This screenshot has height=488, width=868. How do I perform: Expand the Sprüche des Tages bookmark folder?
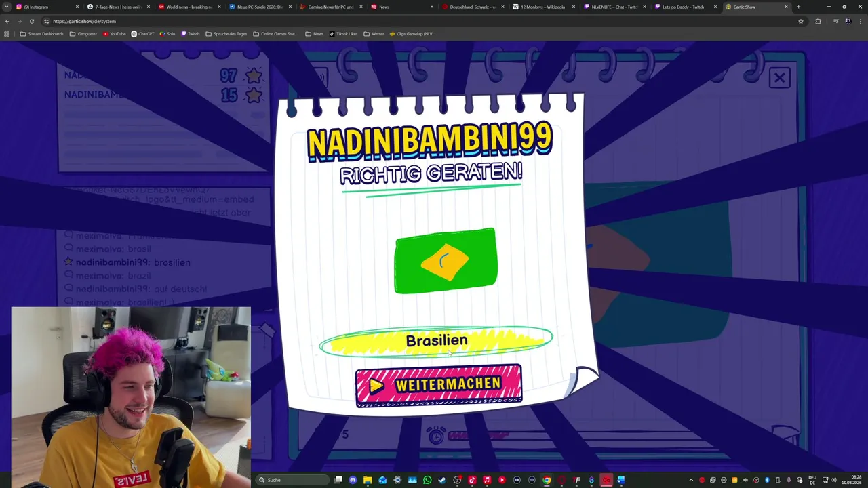(x=226, y=33)
